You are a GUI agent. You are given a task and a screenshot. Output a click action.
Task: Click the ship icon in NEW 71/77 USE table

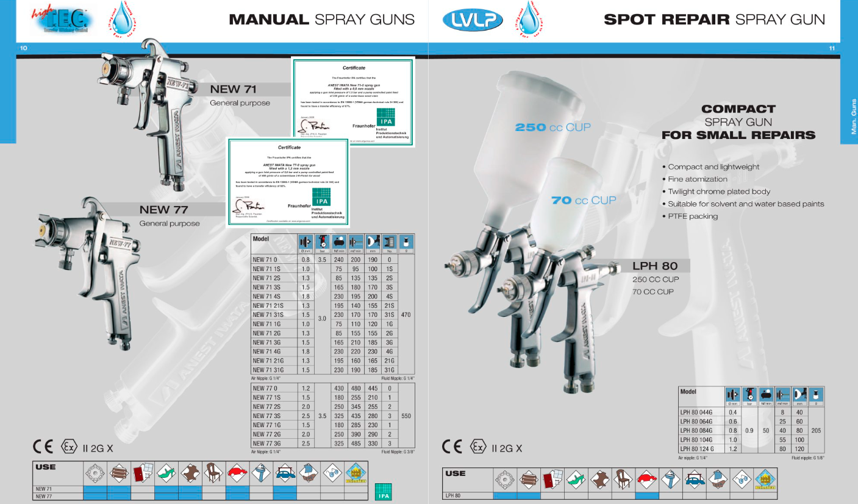pyautogui.click(x=309, y=472)
